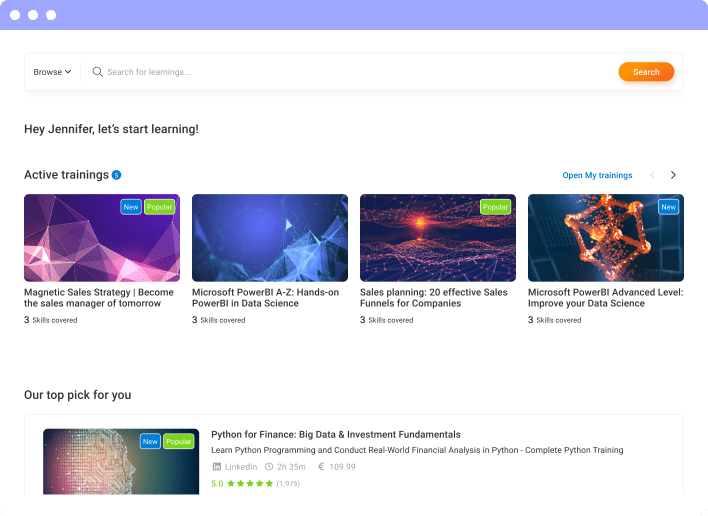Open the Browse dropdown menu
This screenshot has width=708, height=516.
(x=52, y=72)
